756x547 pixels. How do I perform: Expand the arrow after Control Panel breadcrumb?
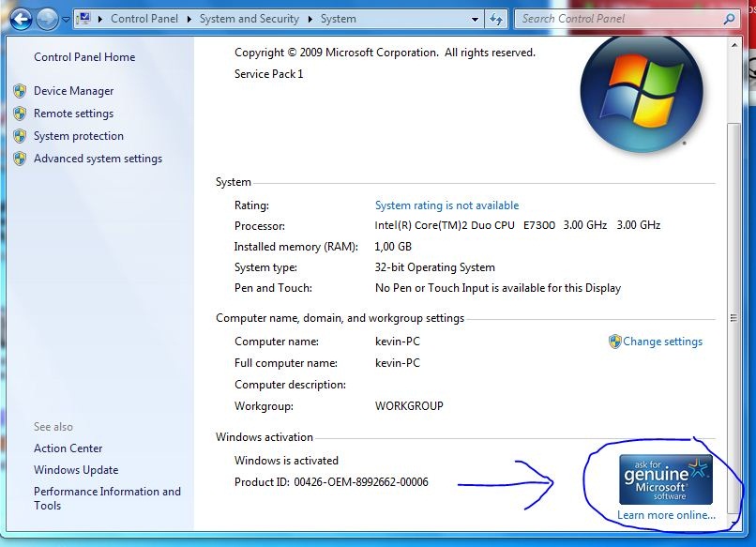(x=189, y=20)
